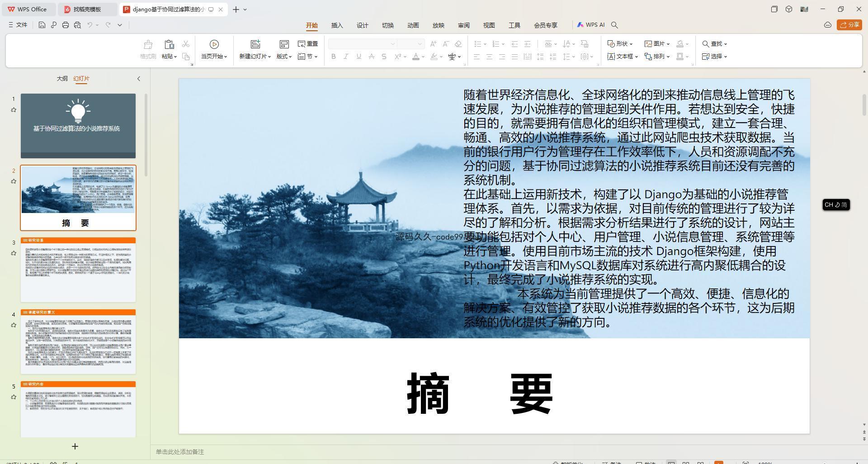
Task: Open the Select (选择) dropdown
Action: point(715,57)
